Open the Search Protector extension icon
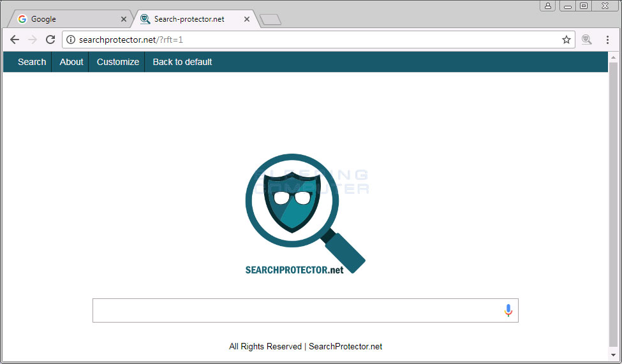This screenshot has height=364, width=622. tap(587, 40)
